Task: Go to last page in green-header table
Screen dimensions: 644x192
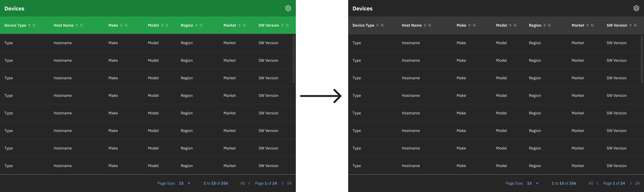Action: tap(289, 183)
